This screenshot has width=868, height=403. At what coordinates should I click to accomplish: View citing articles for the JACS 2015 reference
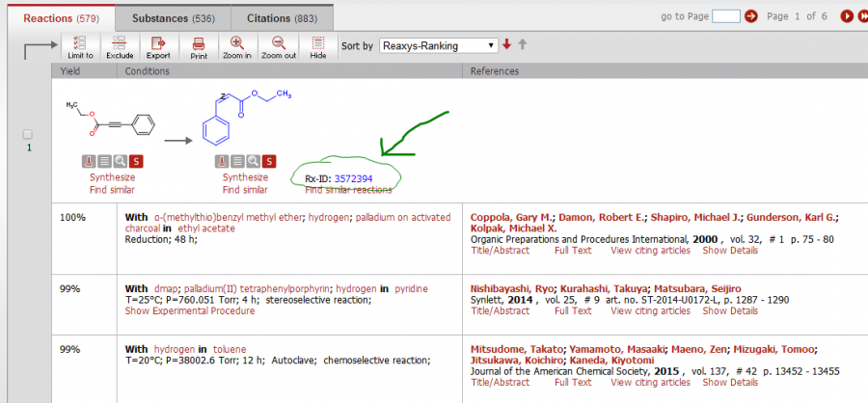coord(650,382)
